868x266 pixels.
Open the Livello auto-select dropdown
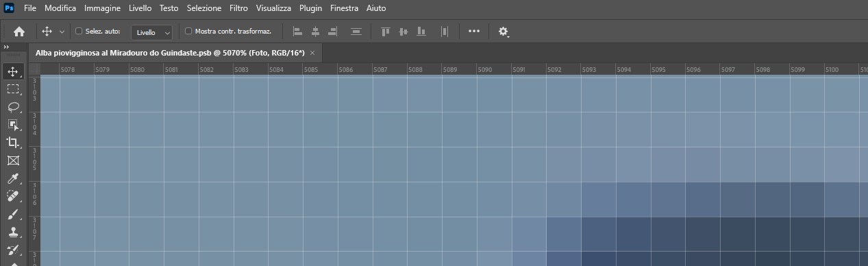151,32
